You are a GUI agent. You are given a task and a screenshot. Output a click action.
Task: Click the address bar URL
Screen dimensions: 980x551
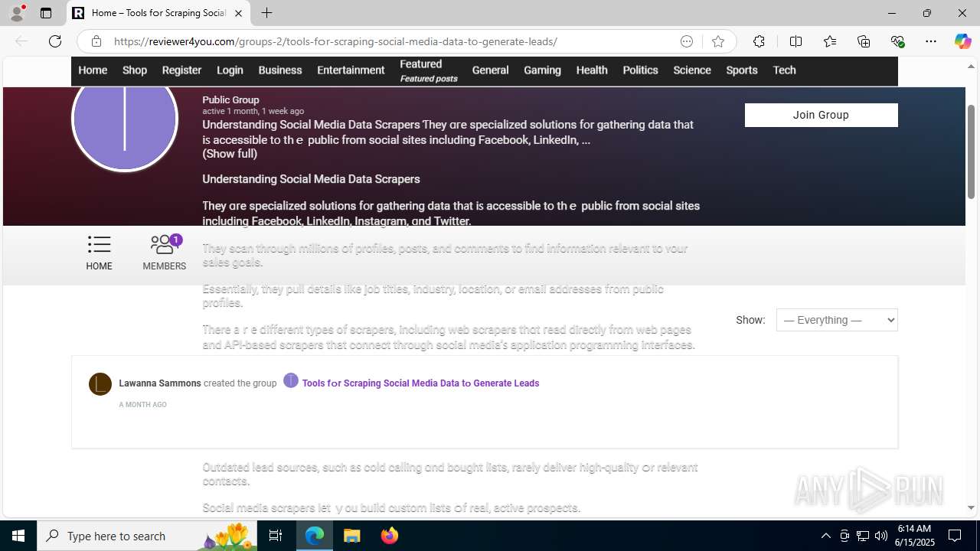pos(335,41)
